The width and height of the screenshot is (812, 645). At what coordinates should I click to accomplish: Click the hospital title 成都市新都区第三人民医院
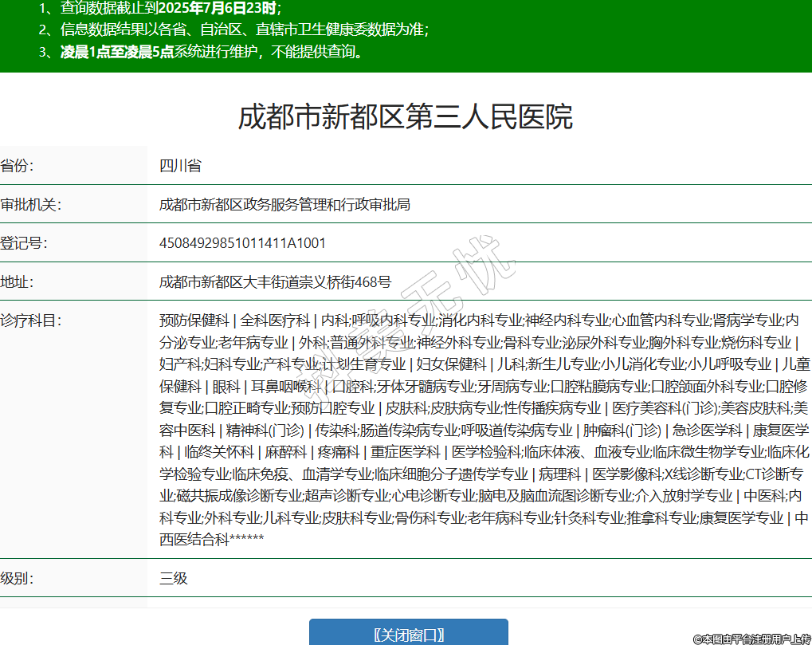(x=406, y=117)
